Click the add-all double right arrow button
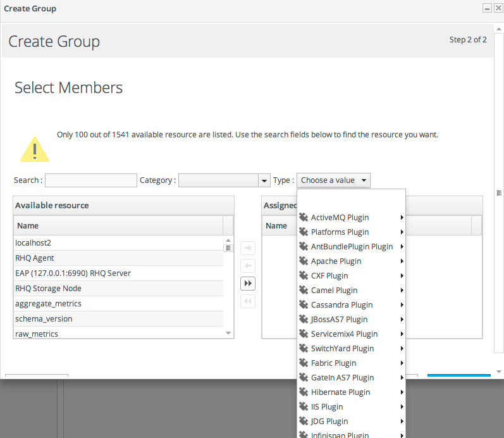The image size is (504, 438). coord(249,284)
